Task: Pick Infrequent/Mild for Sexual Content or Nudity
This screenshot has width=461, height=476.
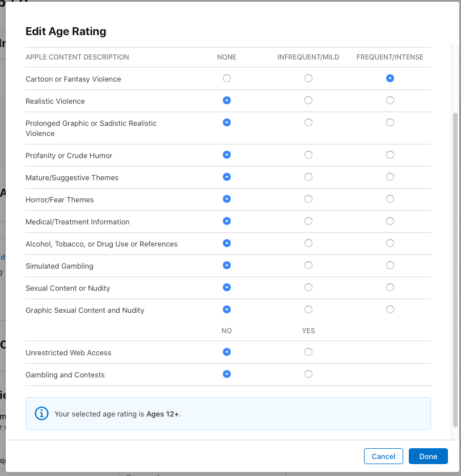Action: click(x=308, y=287)
